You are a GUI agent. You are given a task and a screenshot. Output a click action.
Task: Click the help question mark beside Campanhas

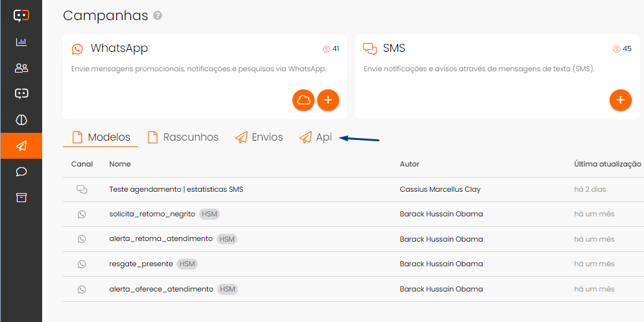pyautogui.click(x=158, y=16)
